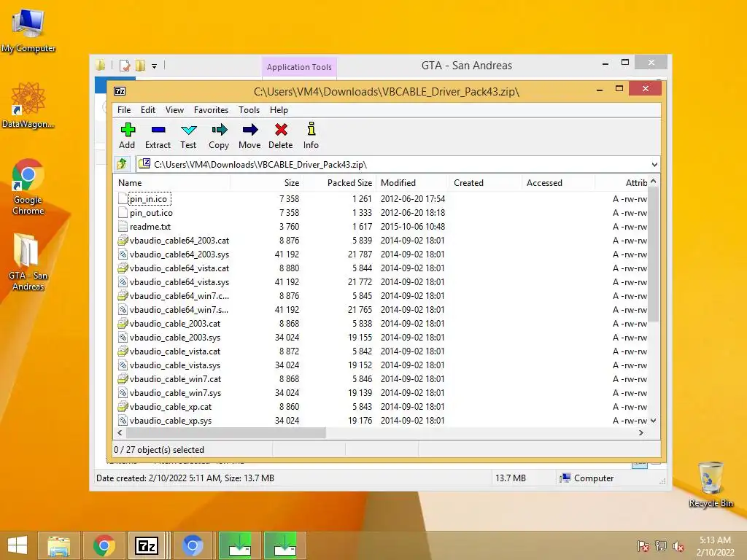Select vbaudio_cable_2003.cat
Screen dimensions: 747x560
pyautogui.click(x=175, y=324)
